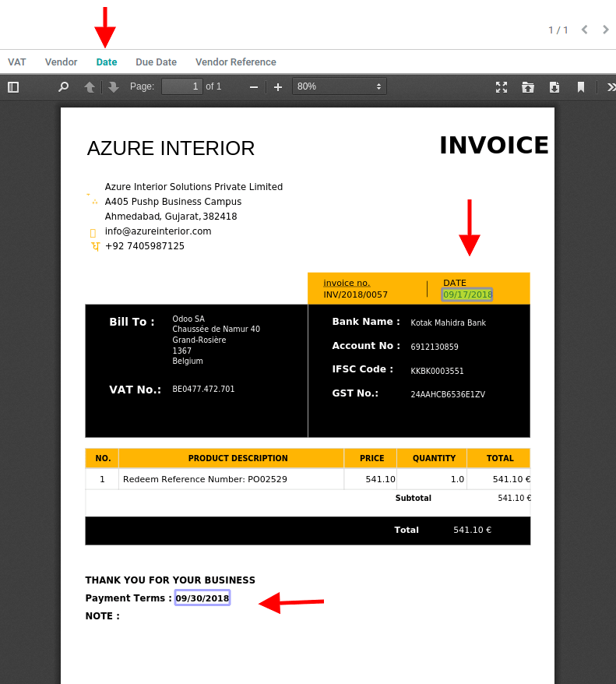The image size is (616, 684).
Task: Go to the next record arrow
Action: click(x=606, y=30)
